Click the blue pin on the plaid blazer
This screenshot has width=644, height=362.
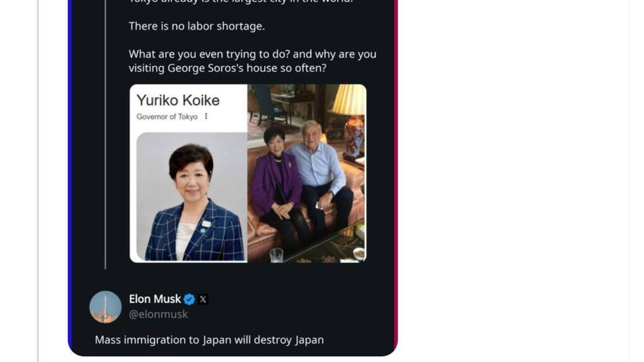pos(203,230)
